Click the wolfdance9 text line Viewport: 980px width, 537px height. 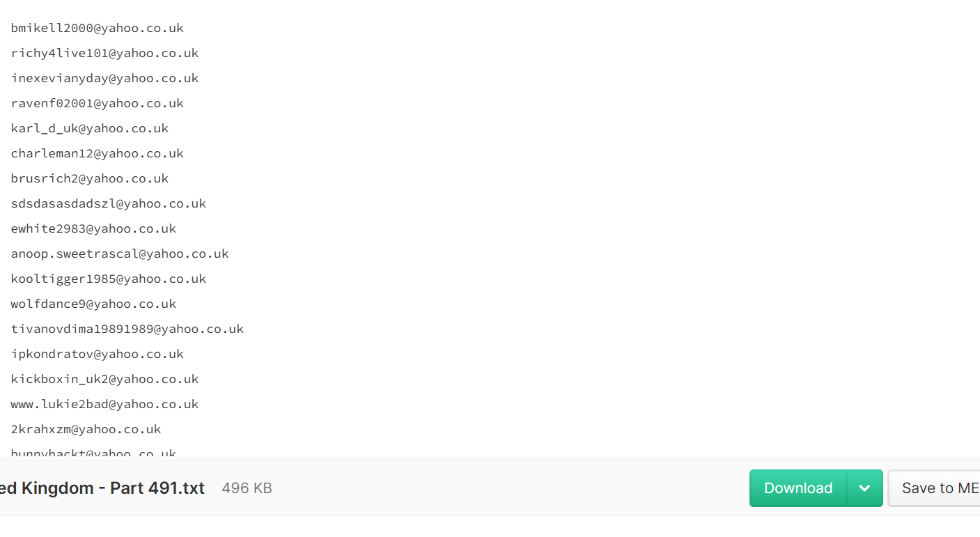[94, 304]
